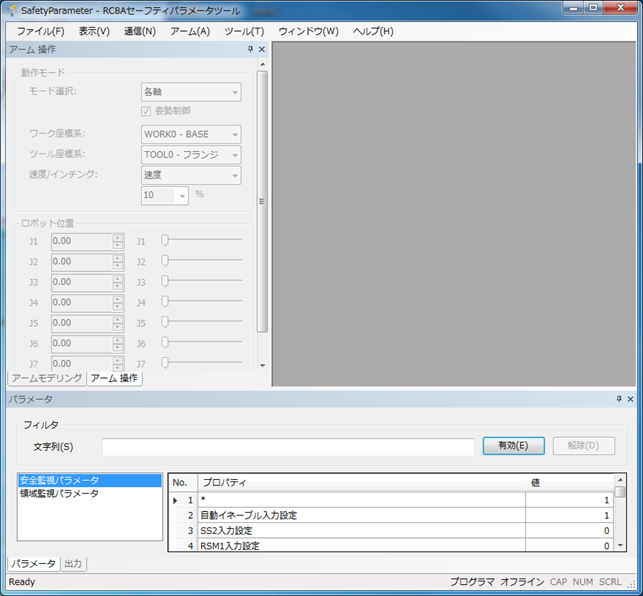Expand the ワーク座標系 WORK0 - BASE dropdown
Image resolution: width=643 pixels, height=596 pixels.
pyautogui.click(x=191, y=134)
